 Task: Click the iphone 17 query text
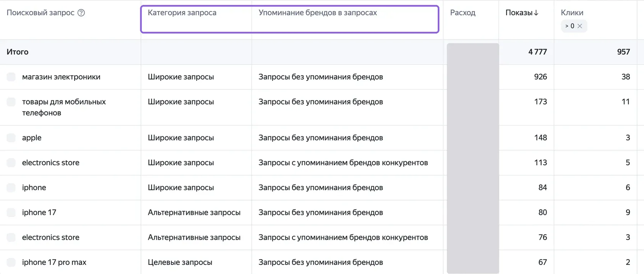(39, 212)
